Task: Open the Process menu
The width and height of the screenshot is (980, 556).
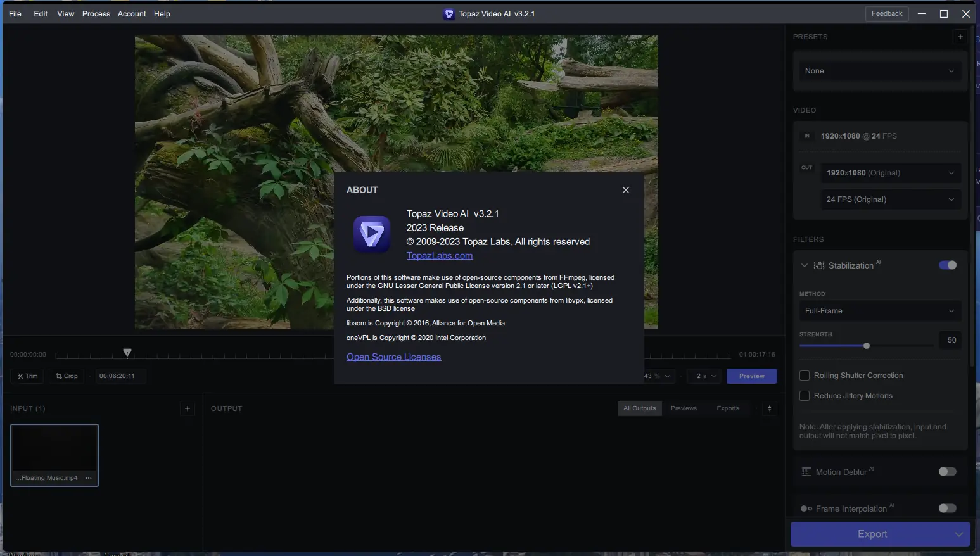Action: [x=96, y=14]
